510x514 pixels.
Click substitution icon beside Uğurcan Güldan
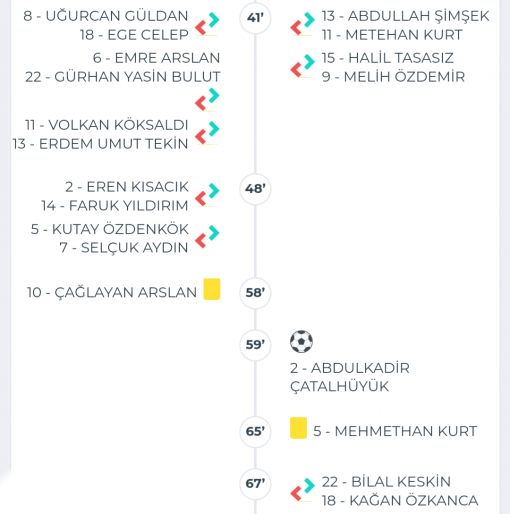pyautogui.click(x=207, y=24)
